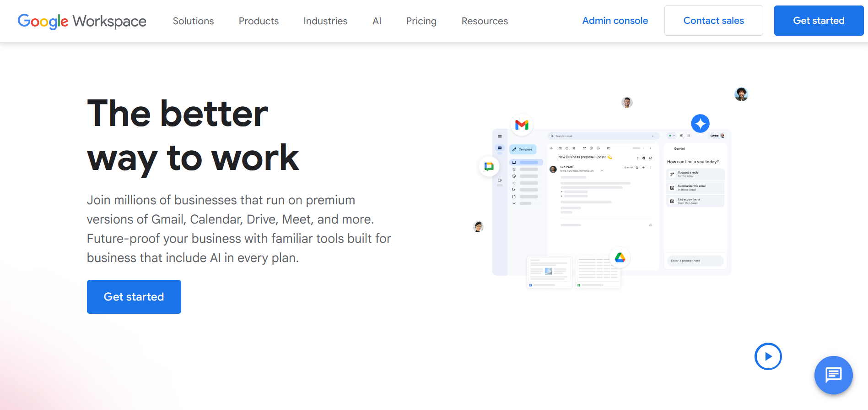Viewport: 868px width, 410px height.
Task: Click Get started in the header
Action: tap(819, 21)
